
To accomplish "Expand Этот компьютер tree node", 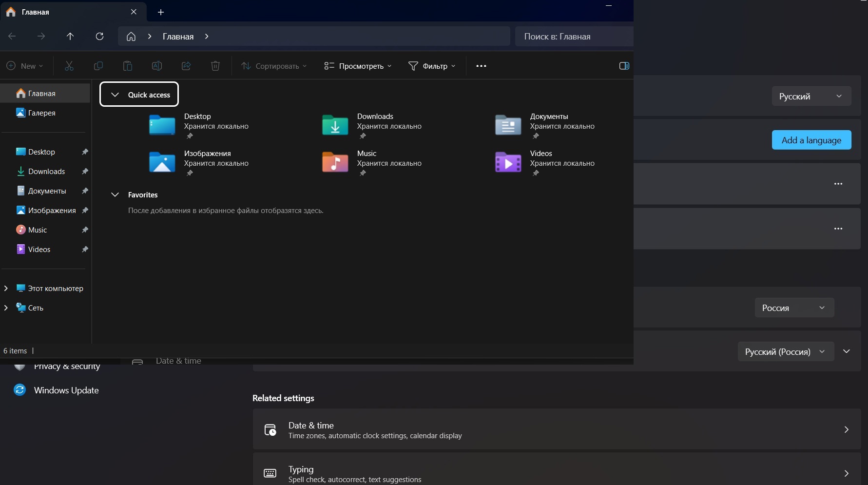I will [6, 289].
